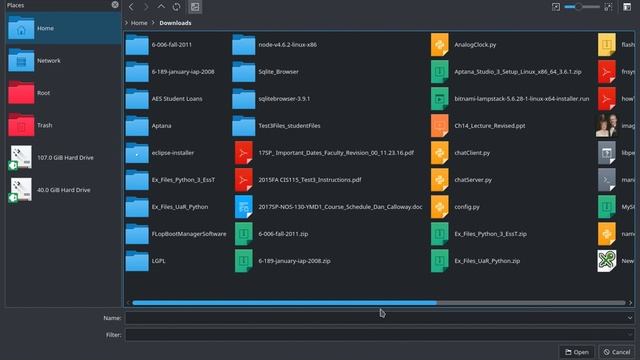Screen dimensions: 640x360
Task: Click Home in the breadcrumb path
Action: click(x=139, y=23)
